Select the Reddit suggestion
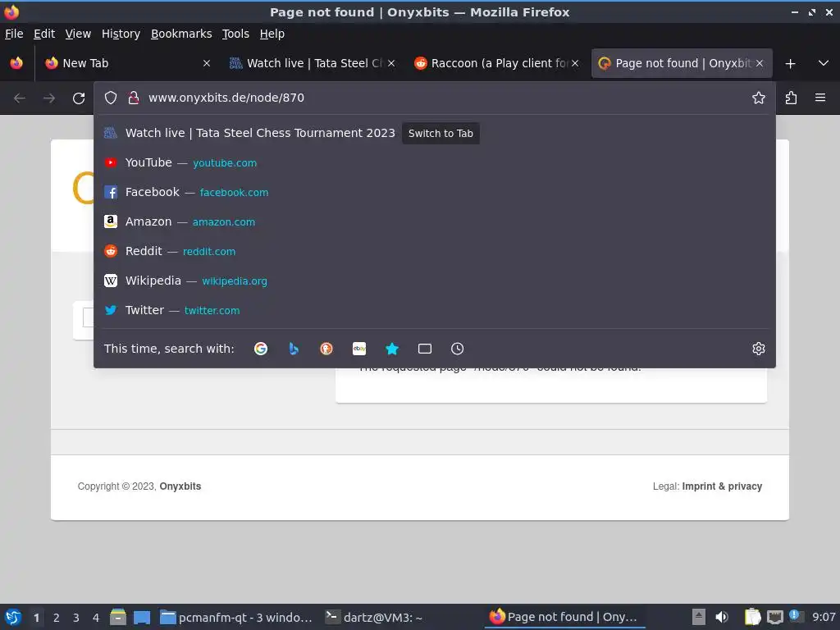The height and width of the screenshot is (630, 840). (x=435, y=251)
